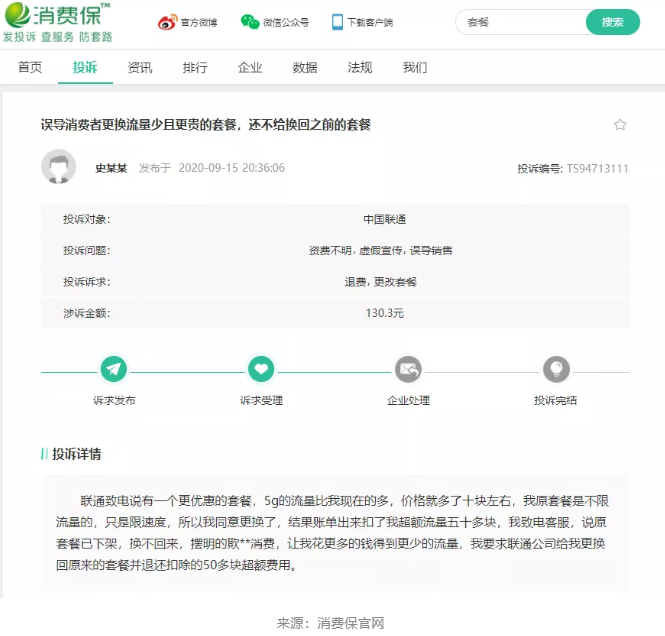Viewport: 665px width, 636px height.
Task: Click the 企业处理 step label
Action: 408,400
